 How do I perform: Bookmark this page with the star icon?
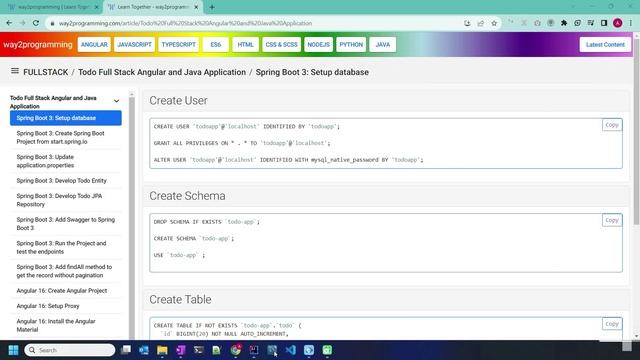[x=494, y=23]
